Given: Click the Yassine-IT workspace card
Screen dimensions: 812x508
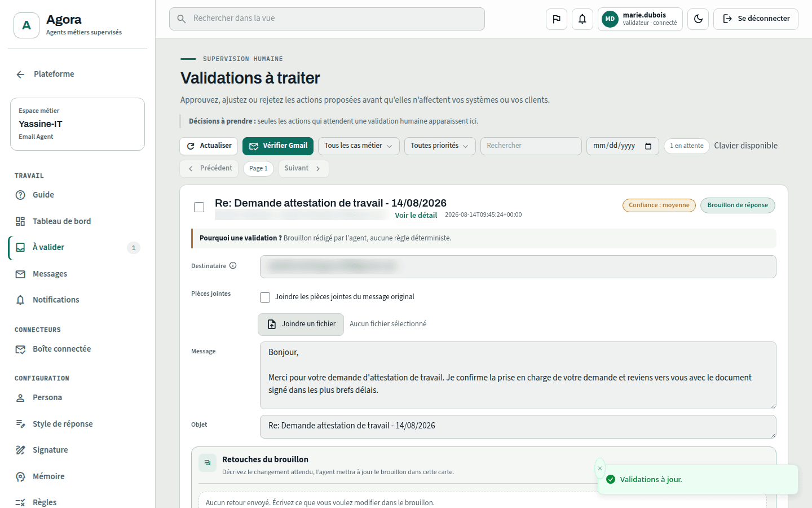Looking at the screenshot, I should [x=77, y=124].
